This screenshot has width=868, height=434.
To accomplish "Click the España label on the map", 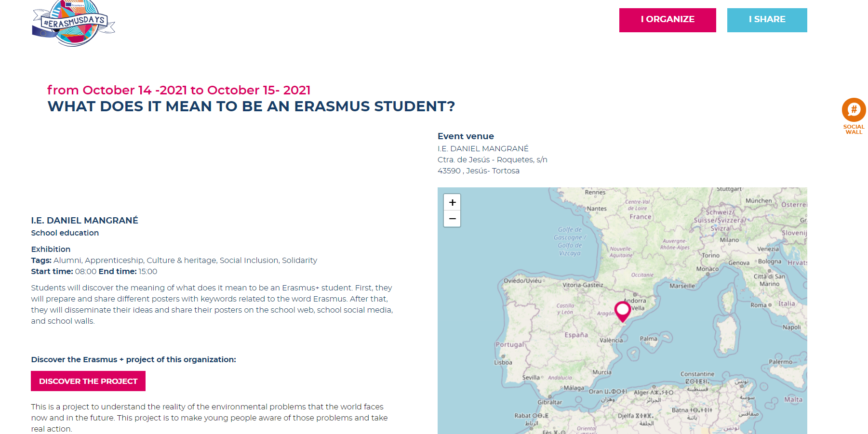I will tap(576, 335).
